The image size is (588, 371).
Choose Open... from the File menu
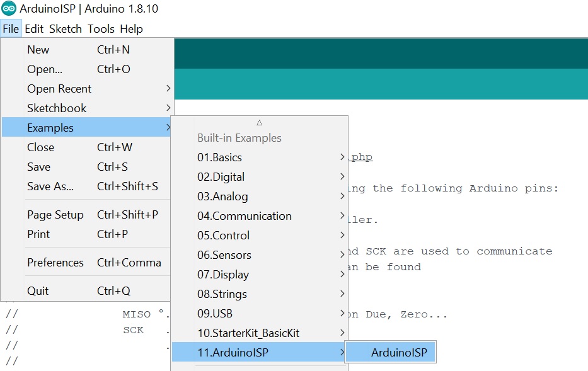click(86, 69)
